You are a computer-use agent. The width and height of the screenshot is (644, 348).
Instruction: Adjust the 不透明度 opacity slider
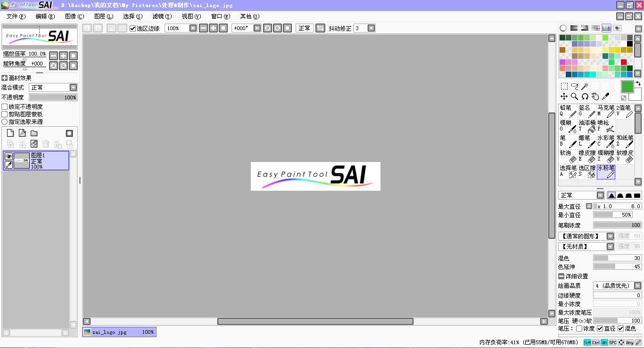[x=53, y=97]
